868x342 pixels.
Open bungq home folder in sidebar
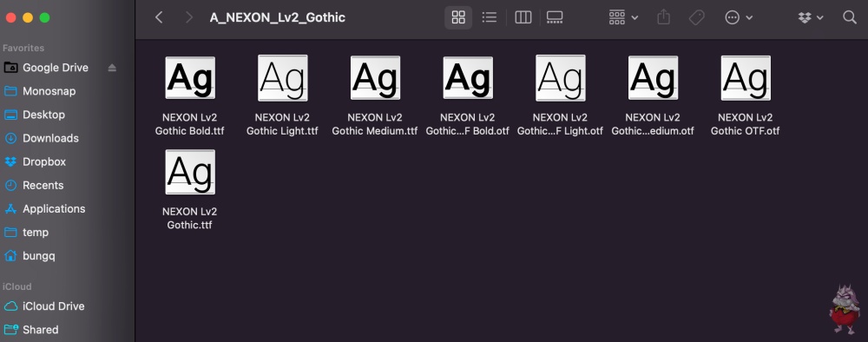[x=39, y=256]
